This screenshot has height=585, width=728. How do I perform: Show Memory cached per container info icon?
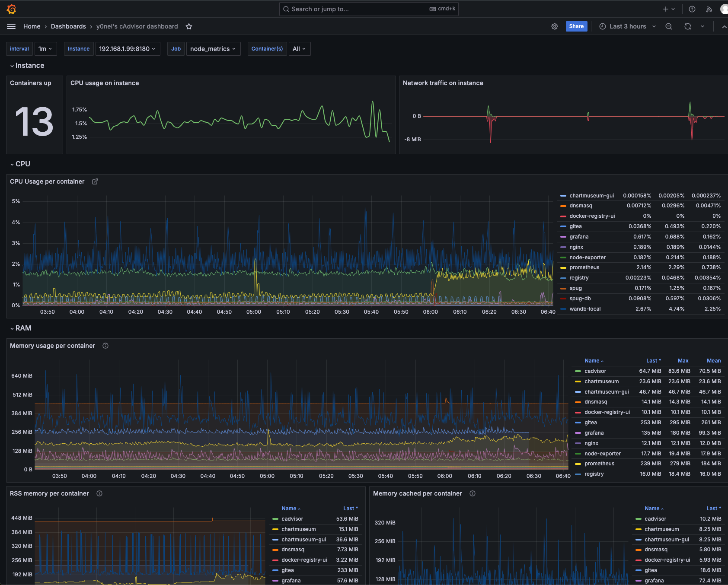coord(473,493)
